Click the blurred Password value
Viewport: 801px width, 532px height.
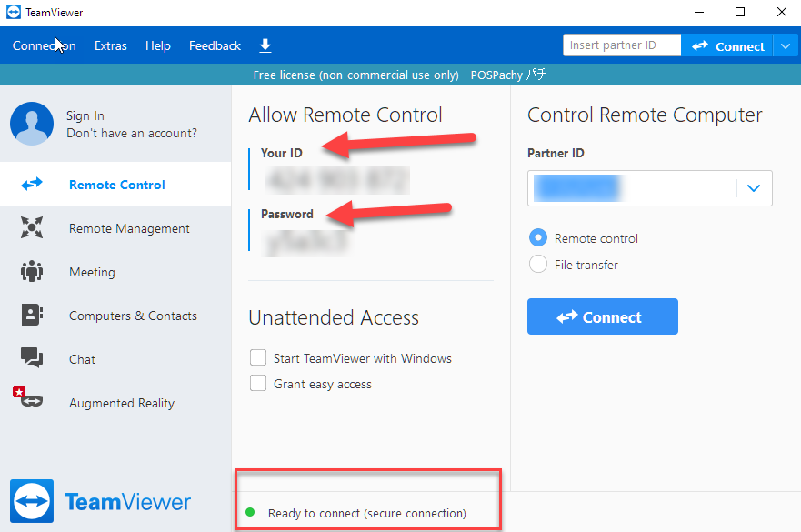tap(306, 243)
